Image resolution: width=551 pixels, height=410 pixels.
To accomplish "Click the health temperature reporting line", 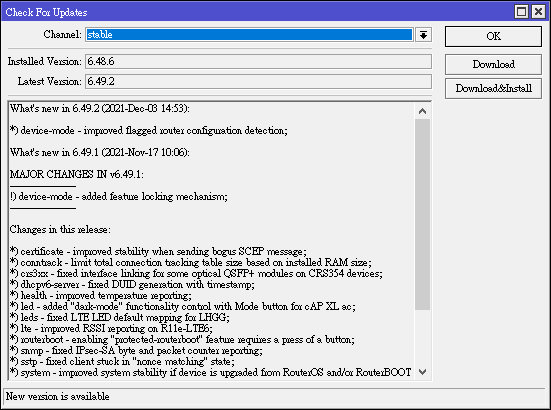I will [x=101, y=295].
